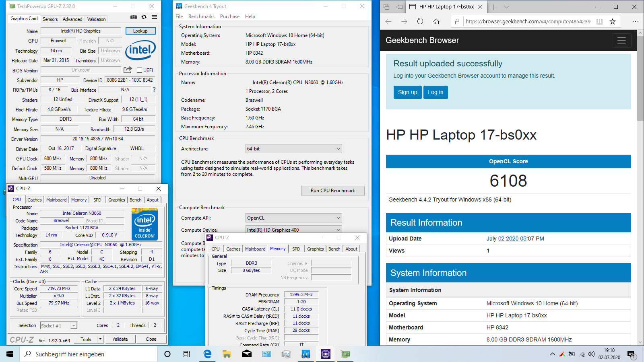The image size is (644, 362).
Task: Click the Cortana circle icon
Action: pos(167,354)
